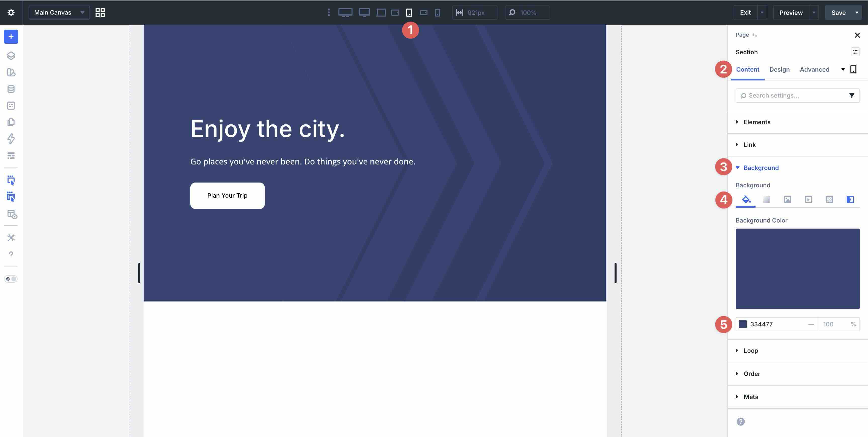The width and height of the screenshot is (868, 437).
Task: Open the Main Canvas dropdown menu
Action: pos(59,12)
